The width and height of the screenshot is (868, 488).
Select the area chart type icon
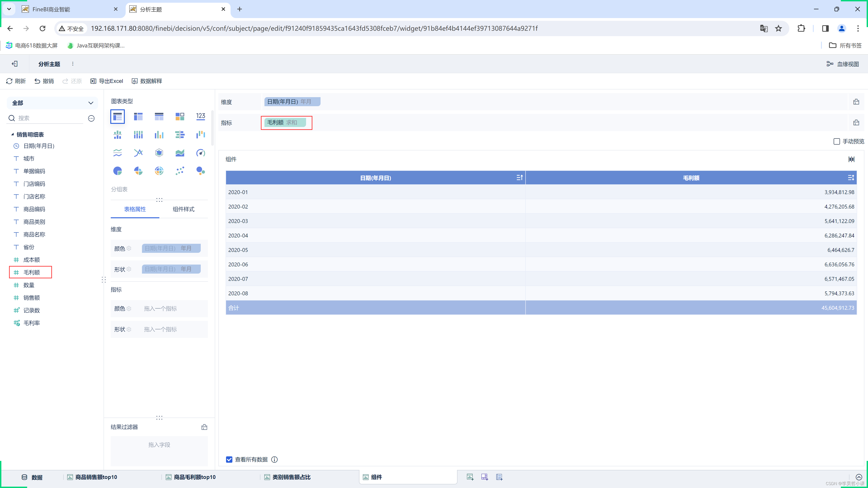pos(180,153)
